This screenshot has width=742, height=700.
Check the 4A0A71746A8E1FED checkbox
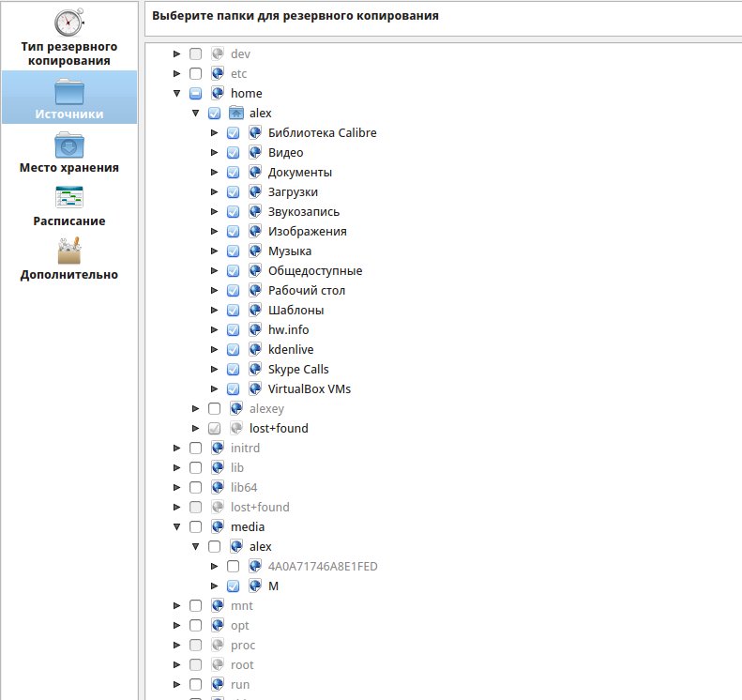click(233, 566)
